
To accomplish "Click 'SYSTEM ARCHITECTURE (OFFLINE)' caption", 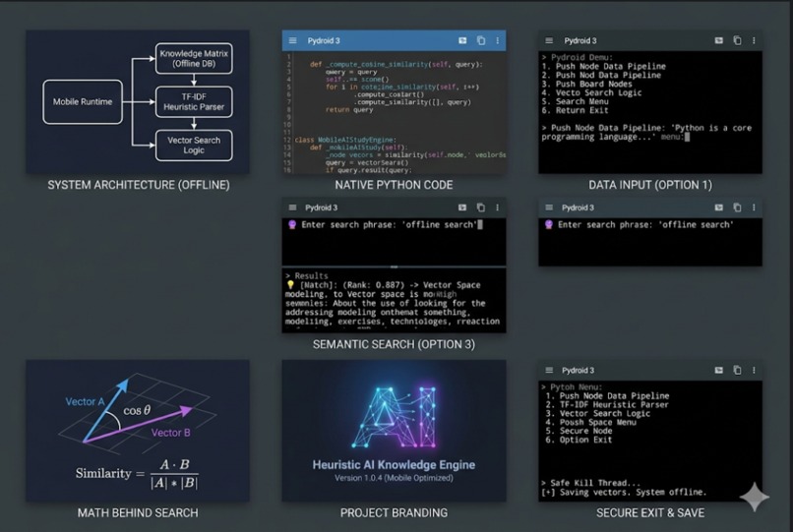I will pyautogui.click(x=139, y=185).
